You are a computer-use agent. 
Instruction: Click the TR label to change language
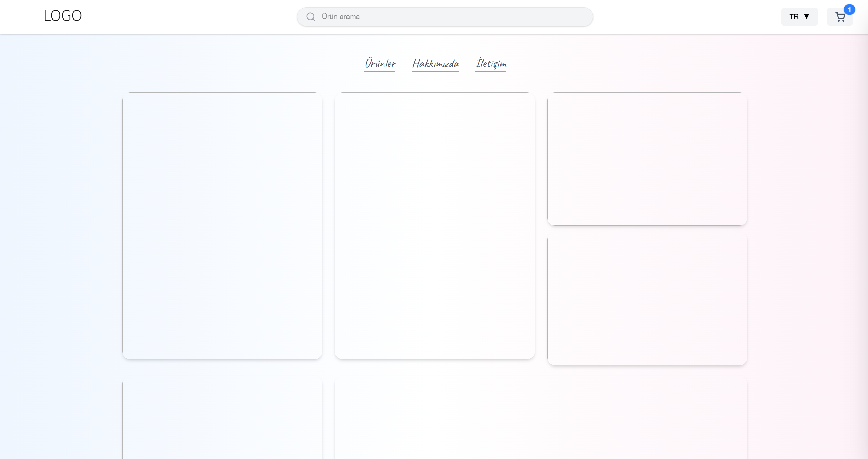[x=794, y=17]
